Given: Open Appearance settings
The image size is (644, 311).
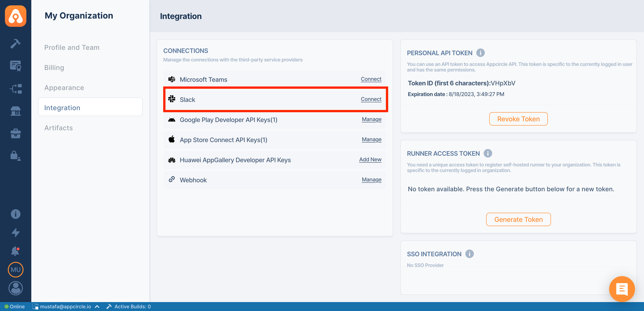Looking at the screenshot, I should [x=64, y=88].
